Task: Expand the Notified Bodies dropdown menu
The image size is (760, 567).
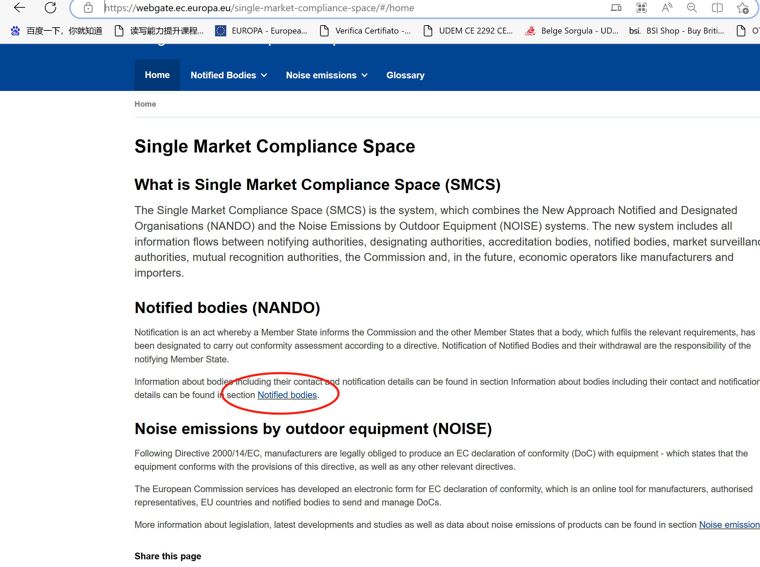Action: (228, 75)
